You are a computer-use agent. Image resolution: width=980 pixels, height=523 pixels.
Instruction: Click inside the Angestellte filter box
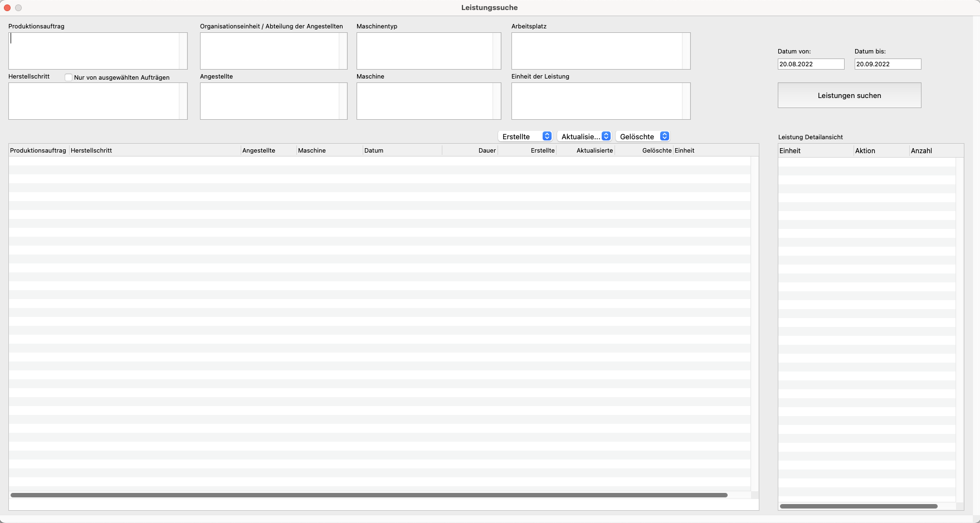270,101
